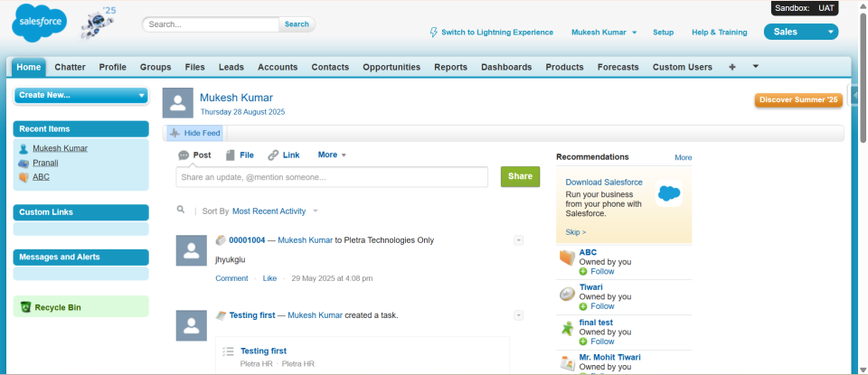Screen dimensions: 868x375
Task: Go to the Home tab
Action: coord(29,67)
